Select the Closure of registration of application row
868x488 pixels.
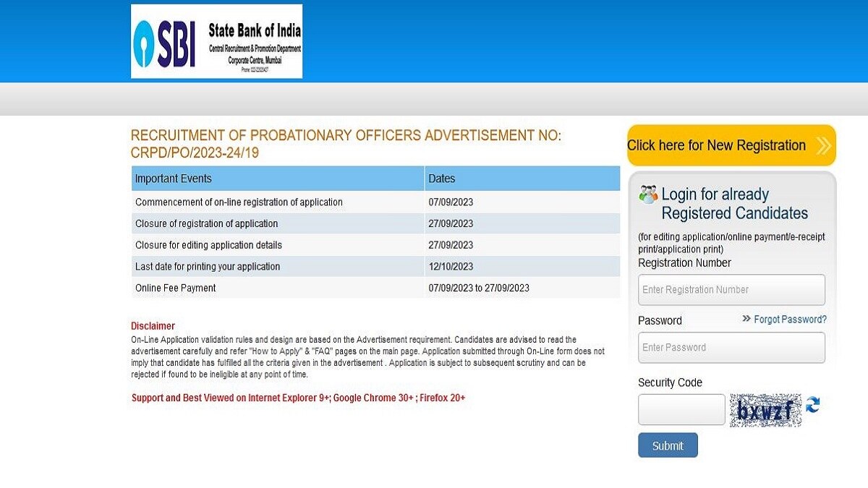point(207,223)
